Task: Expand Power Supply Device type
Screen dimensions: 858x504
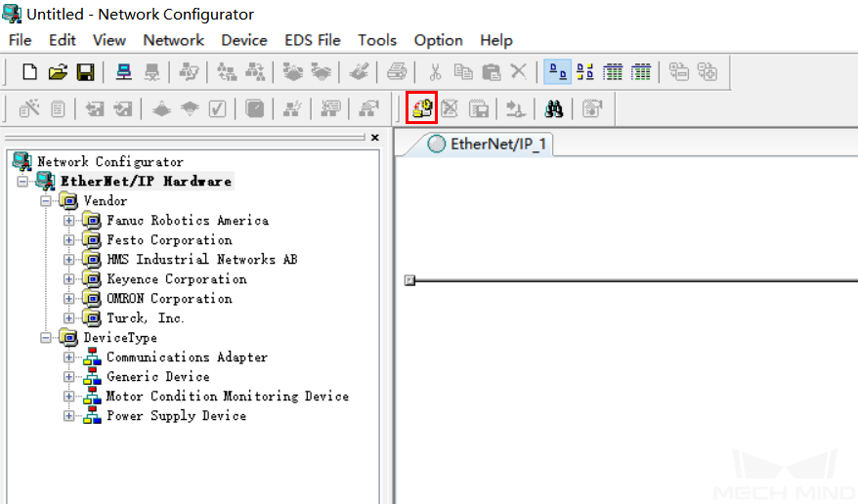Action: click(69, 415)
